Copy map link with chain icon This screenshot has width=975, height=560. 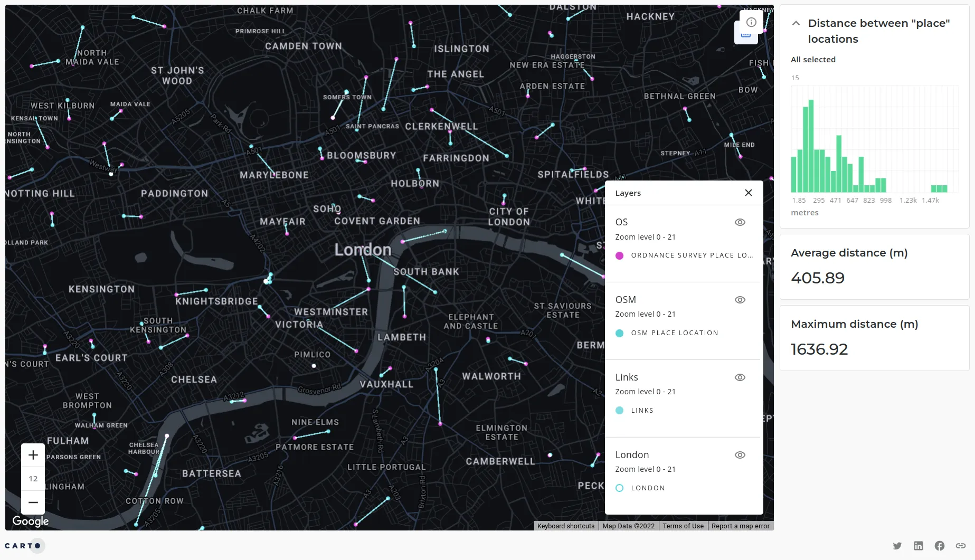pos(960,546)
